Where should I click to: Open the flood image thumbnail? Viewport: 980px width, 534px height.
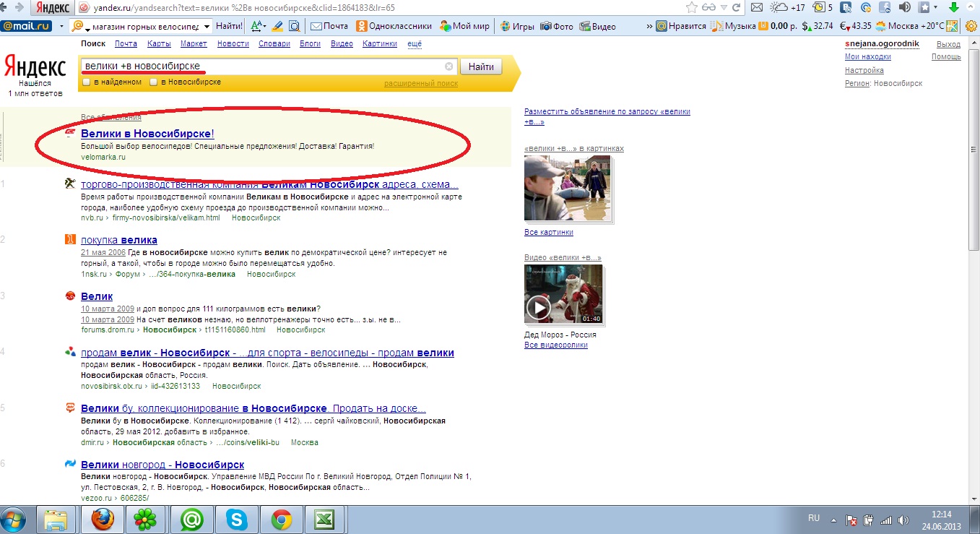coord(568,187)
